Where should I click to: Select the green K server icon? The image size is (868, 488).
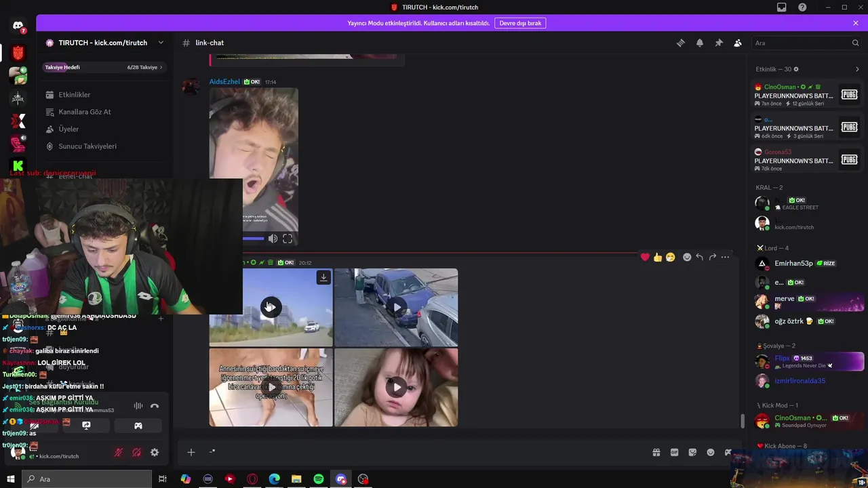pyautogui.click(x=18, y=165)
